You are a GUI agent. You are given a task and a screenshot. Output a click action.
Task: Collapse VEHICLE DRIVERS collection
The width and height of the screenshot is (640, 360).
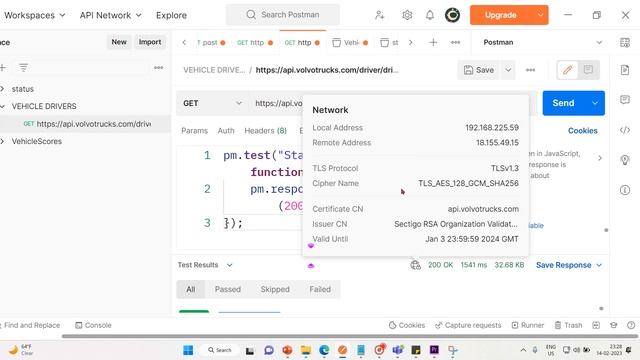tap(2, 107)
